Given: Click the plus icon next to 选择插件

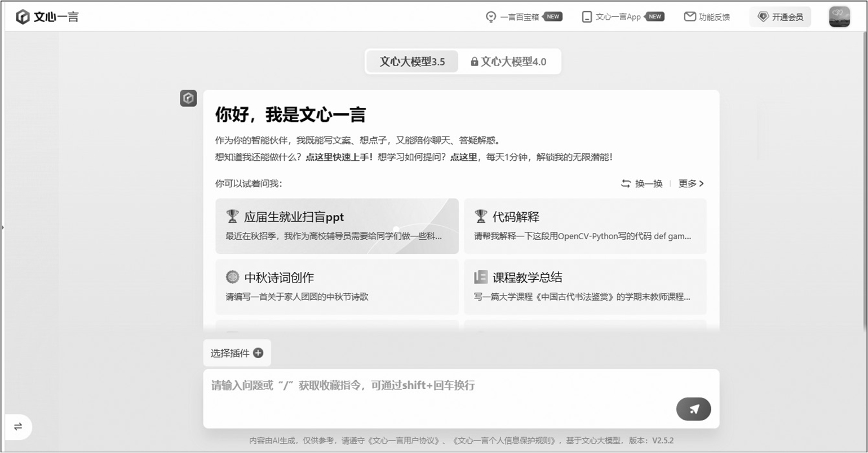Looking at the screenshot, I should (x=258, y=353).
